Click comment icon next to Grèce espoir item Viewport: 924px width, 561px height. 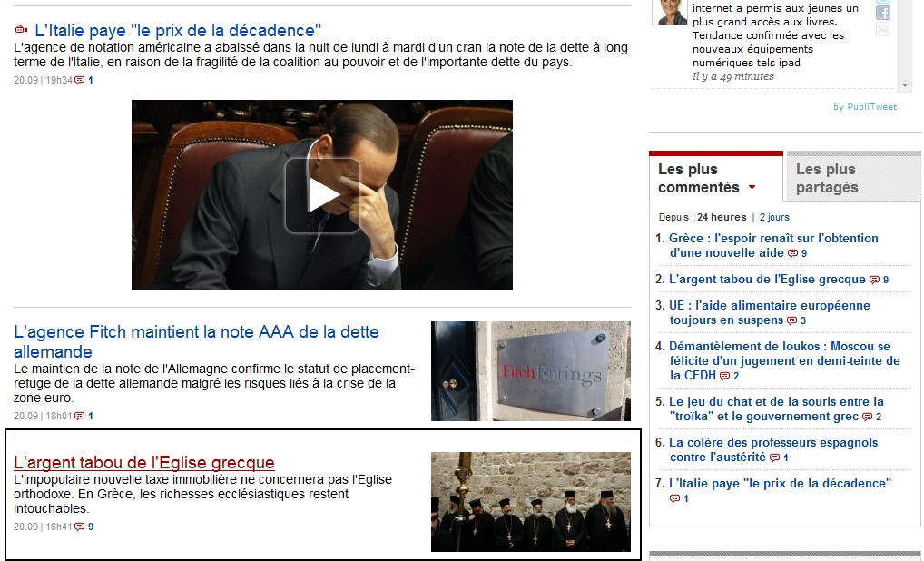click(792, 254)
